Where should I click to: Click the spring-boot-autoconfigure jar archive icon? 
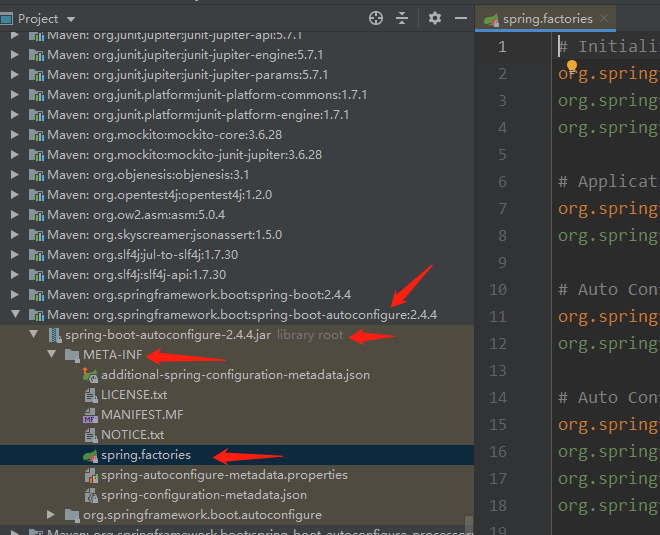(x=55, y=335)
